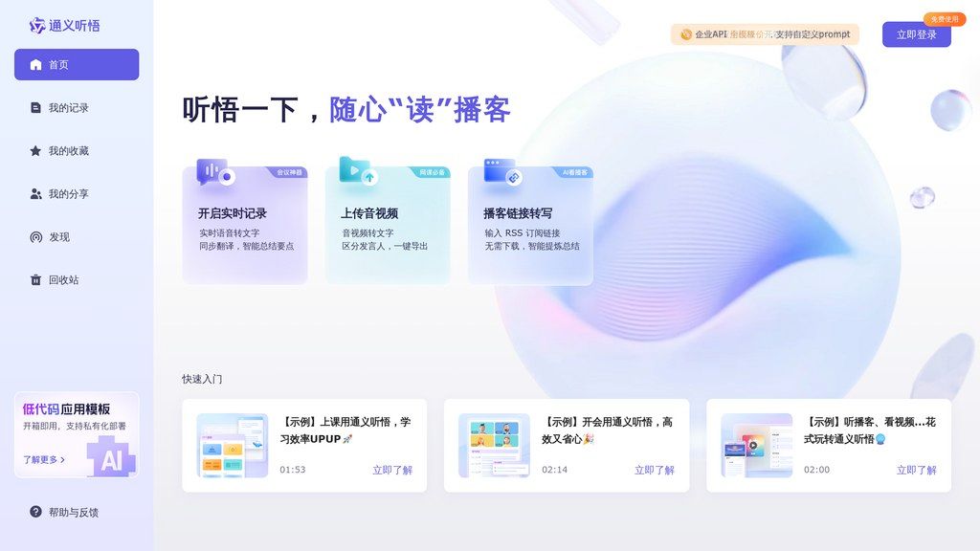Click the 同步翻译，智能总结要点 description line
Image resolution: width=980 pixels, height=551 pixels.
coord(246,246)
